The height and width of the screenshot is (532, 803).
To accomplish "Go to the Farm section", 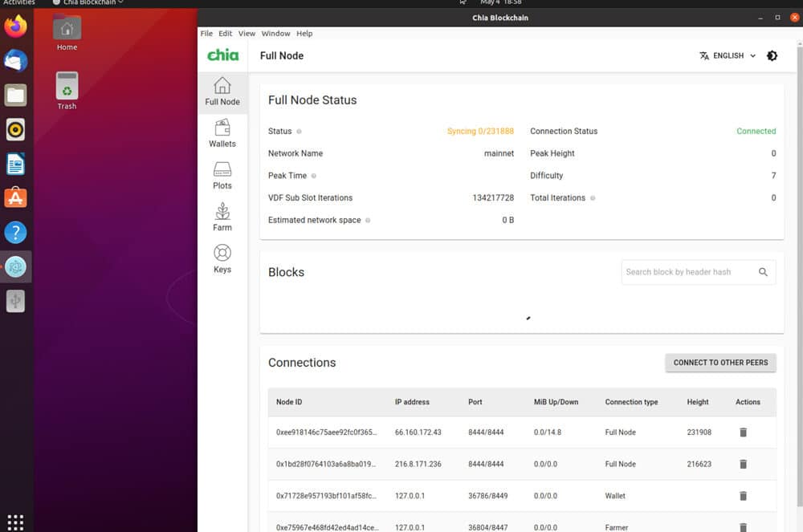I will (222, 217).
